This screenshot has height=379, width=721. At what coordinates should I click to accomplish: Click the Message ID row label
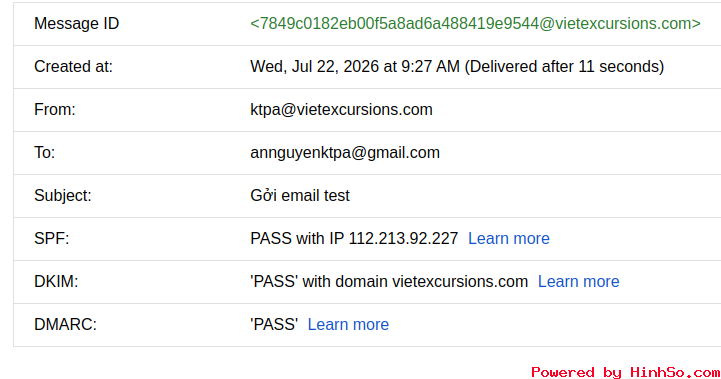[77, 23]
